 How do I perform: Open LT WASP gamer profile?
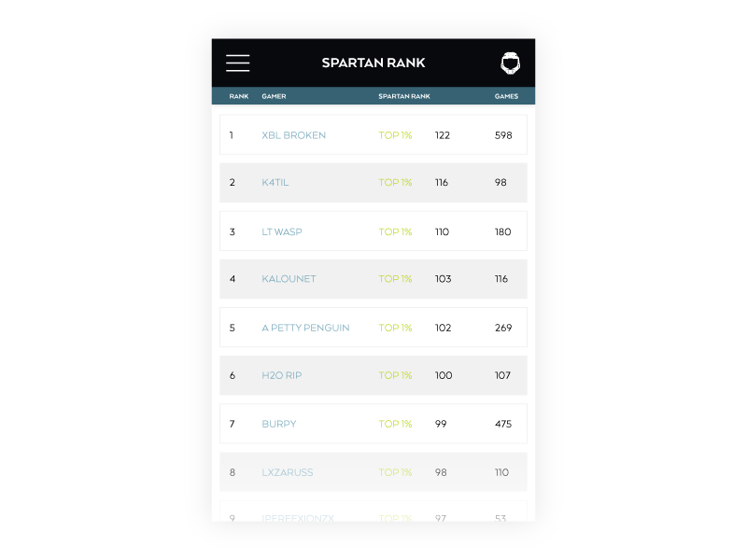coord(282,231)
